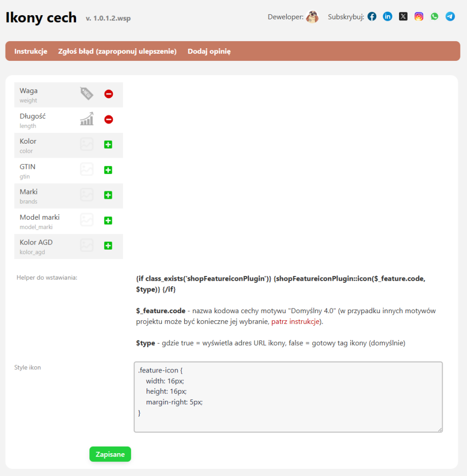Add an icon for Kolor AGD
467x476 pixels.
[108, 246]
